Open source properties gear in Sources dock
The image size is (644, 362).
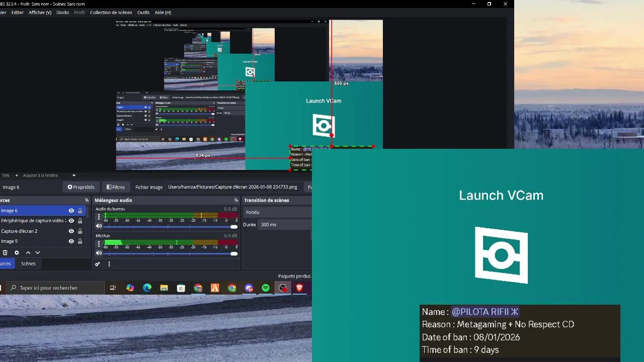[x=17, y=253]
